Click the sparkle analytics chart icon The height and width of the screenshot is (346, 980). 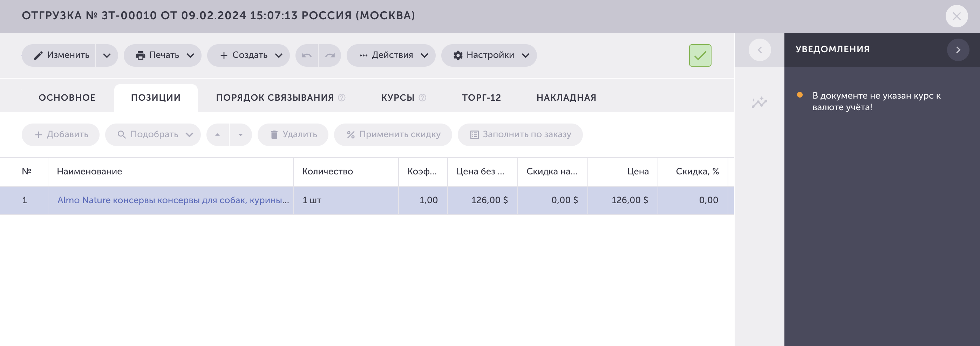[759, 102]
